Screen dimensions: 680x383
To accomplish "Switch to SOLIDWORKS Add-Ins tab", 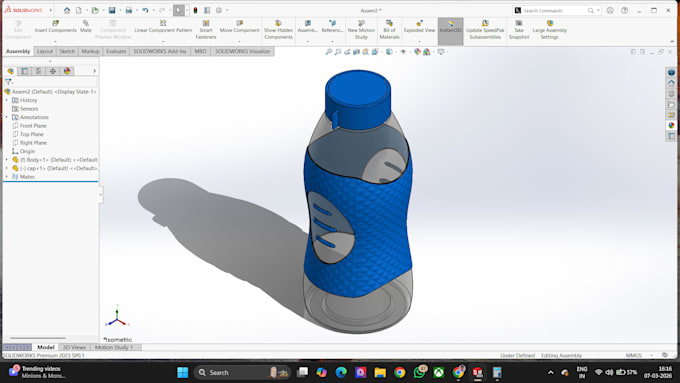I will 160,51.
